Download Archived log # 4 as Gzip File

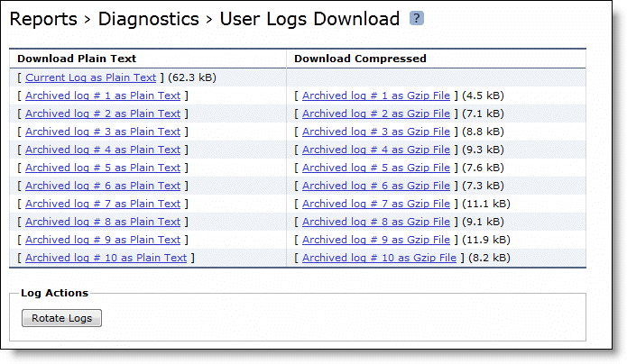coord(376,150)
